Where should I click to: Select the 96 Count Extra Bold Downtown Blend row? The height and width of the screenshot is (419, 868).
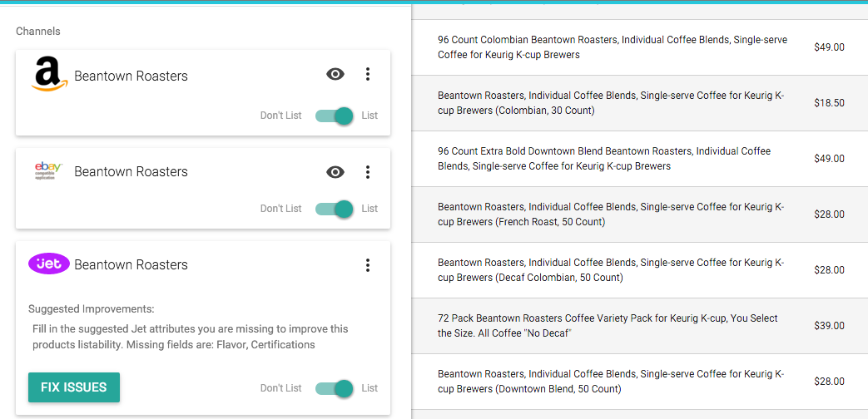pyautogui.click(x=639, y=159)
